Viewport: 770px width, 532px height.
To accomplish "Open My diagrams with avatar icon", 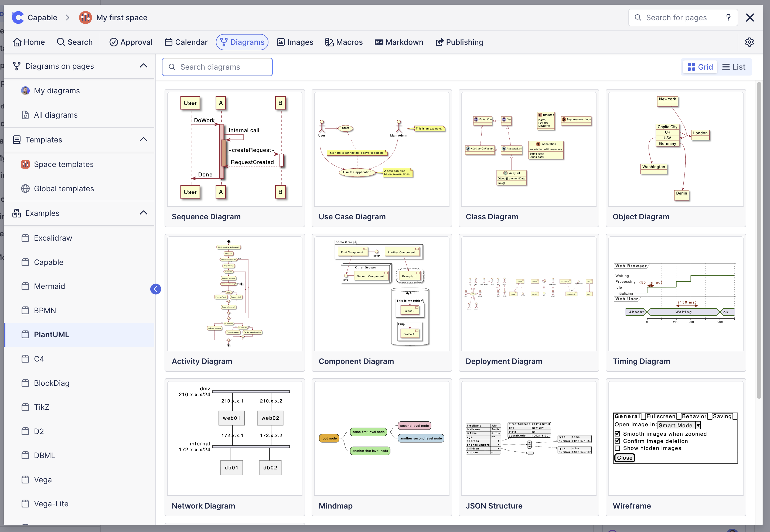I will tap(57, 91).
